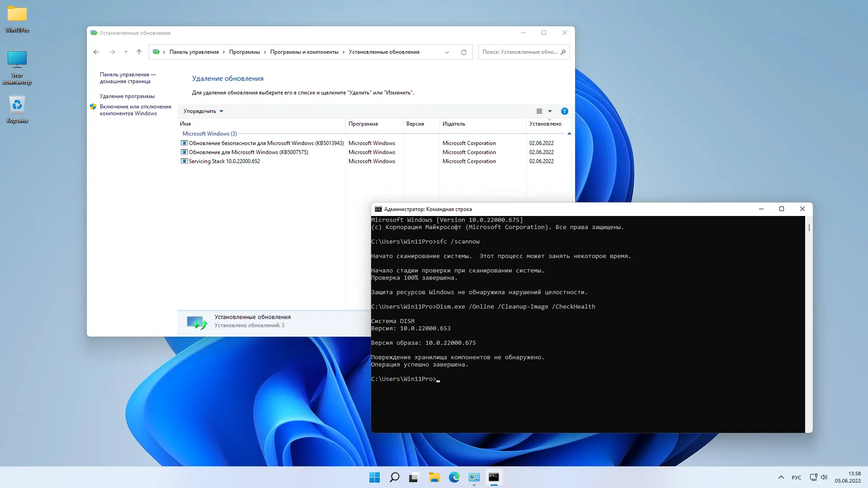868x488 pixels.
Task: Open Microsoft Edge from taskbar
Action: coord(454,477)
